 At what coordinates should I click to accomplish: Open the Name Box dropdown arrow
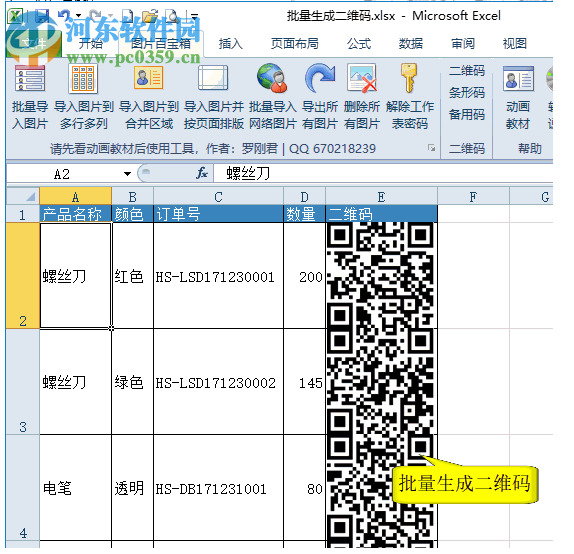coord(127,174)
